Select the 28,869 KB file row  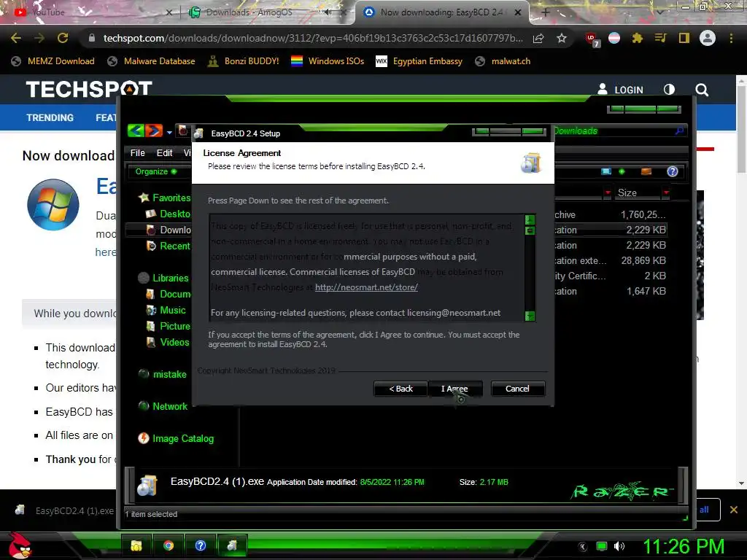tap(611, 260)
